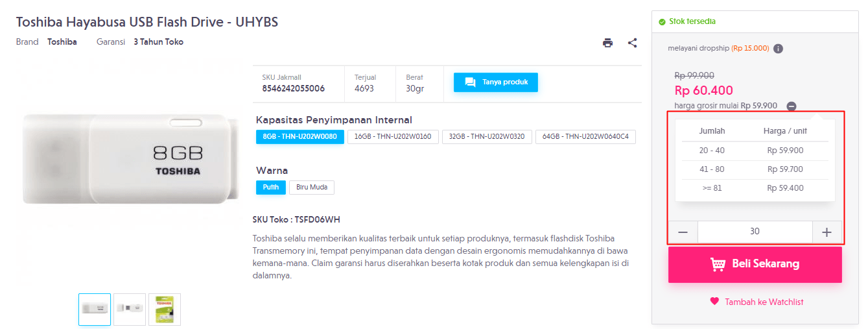The height and width of the screenshot is (329, 868).
Task: Open second open-cap flash drive thumbnail
Action: [x=130, y=310]
